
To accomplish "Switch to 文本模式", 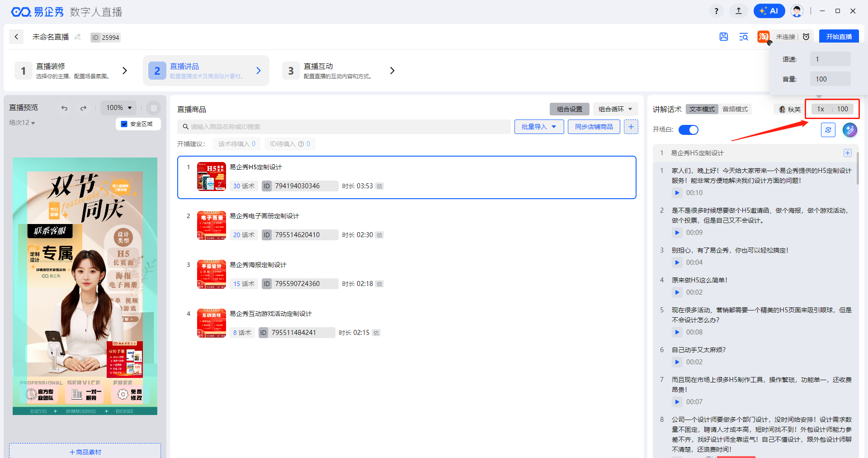I will point(702,109).
